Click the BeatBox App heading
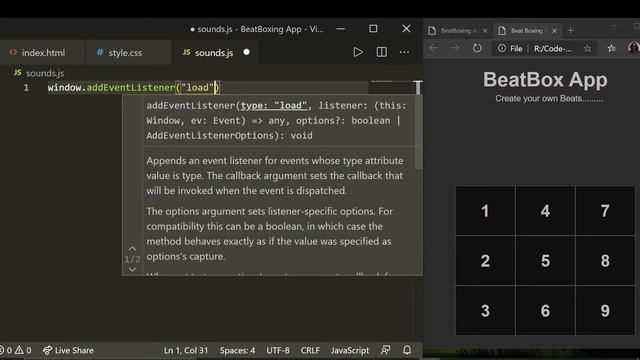 tap(545, 80)
